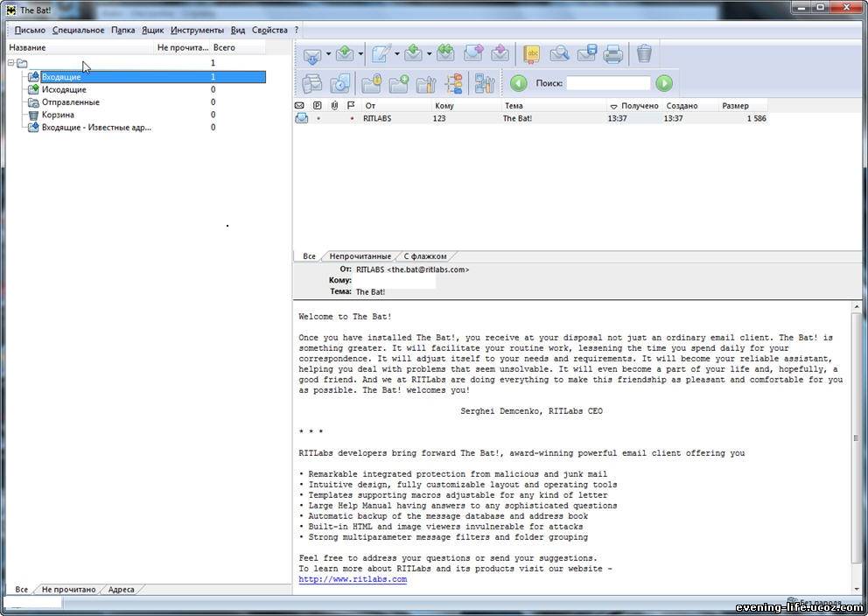The image size is (868, 616).
Task: Get new mail with envelope down-arrow icon
Action: coord(311,54)
